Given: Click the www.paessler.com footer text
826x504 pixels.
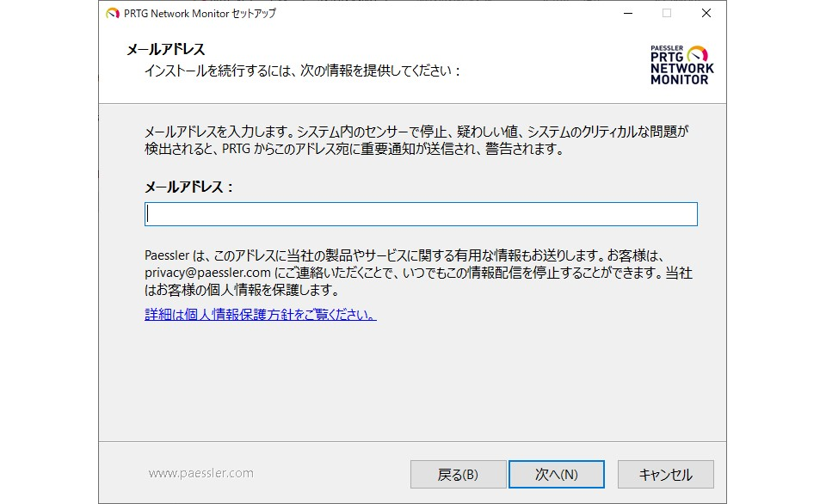Looking at the screenshot, I should click(x=200, y=473).
